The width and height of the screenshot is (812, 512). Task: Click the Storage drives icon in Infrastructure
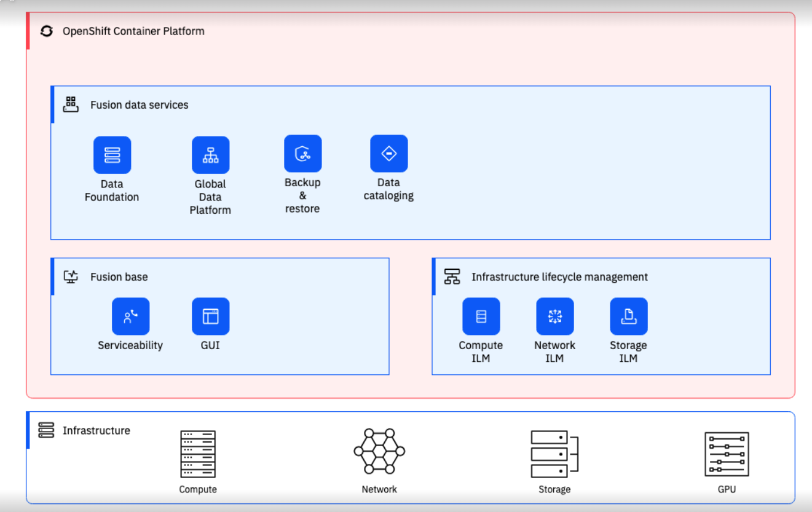coord(554,454)
